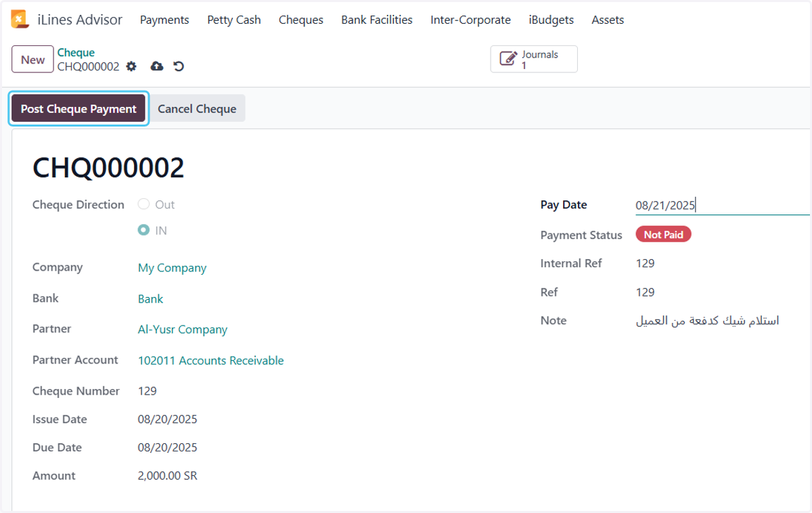Click the Internal Ref value 129

click(x=645, y=263)
